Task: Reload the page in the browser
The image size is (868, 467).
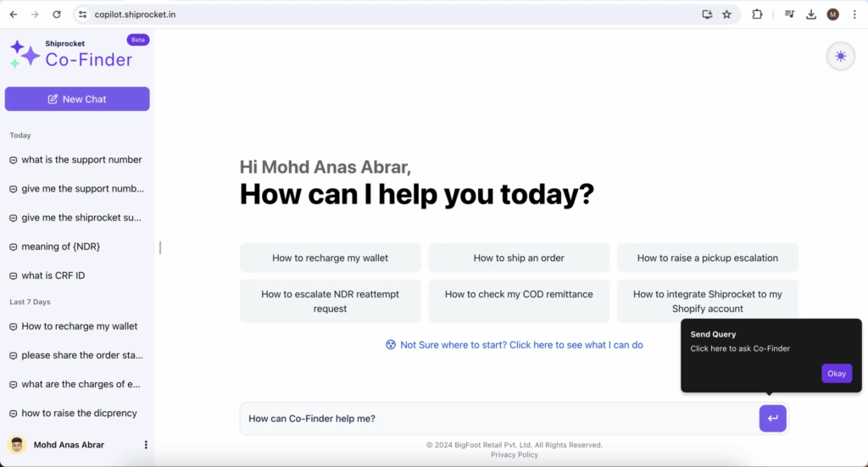Action: [57, 14]
